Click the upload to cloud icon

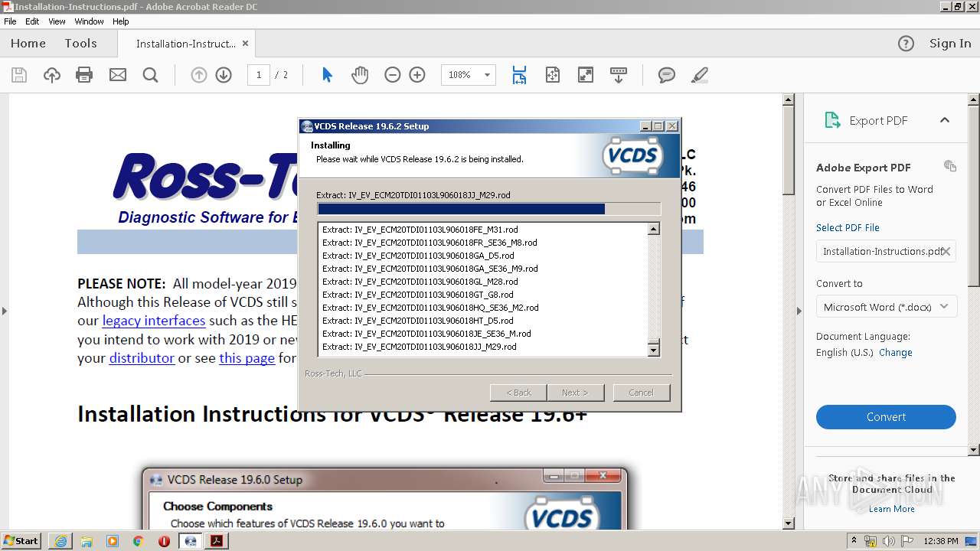coord(51,75)
